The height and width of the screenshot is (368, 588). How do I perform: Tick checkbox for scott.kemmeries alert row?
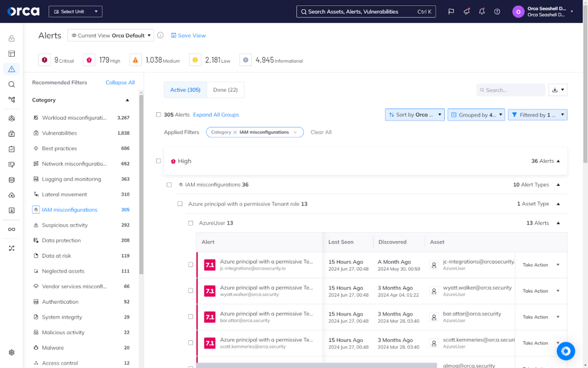[x=191, y=343]
